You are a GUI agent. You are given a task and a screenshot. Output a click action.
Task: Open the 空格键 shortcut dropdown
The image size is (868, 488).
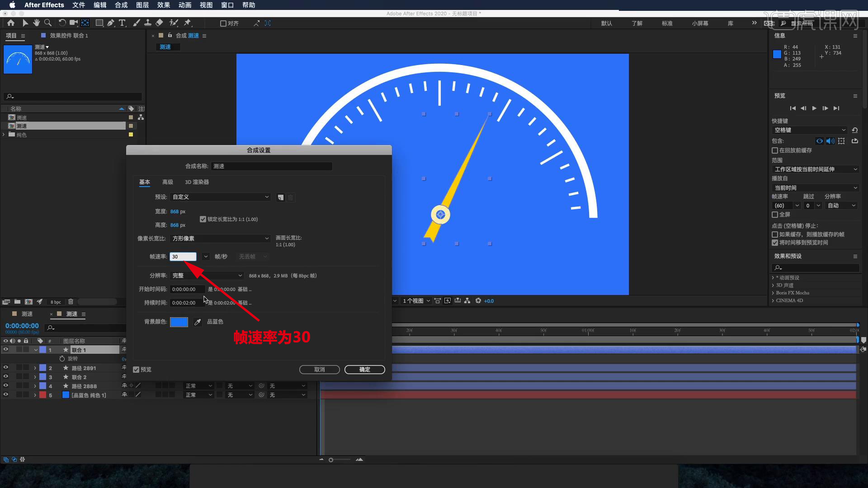click(810, 130)
